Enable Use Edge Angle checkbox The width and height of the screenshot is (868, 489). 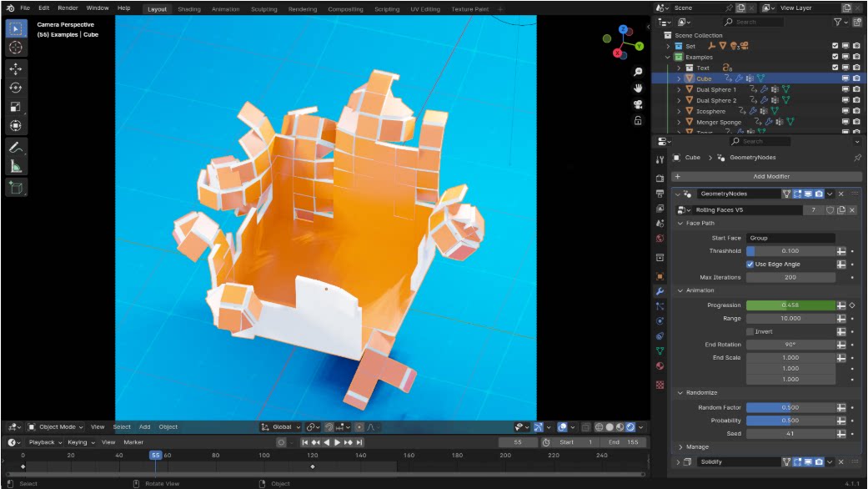click(x=750, y=265)
